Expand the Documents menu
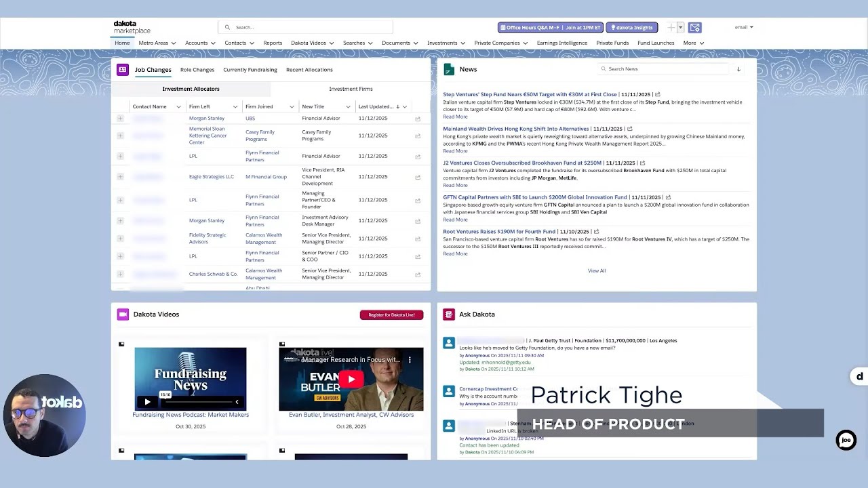 point(415,43)
